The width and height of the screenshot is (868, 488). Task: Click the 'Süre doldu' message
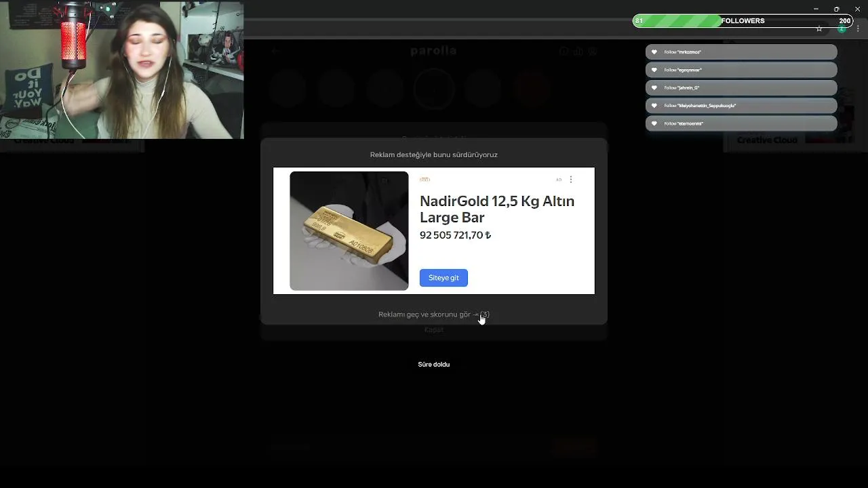pos(434,365)
